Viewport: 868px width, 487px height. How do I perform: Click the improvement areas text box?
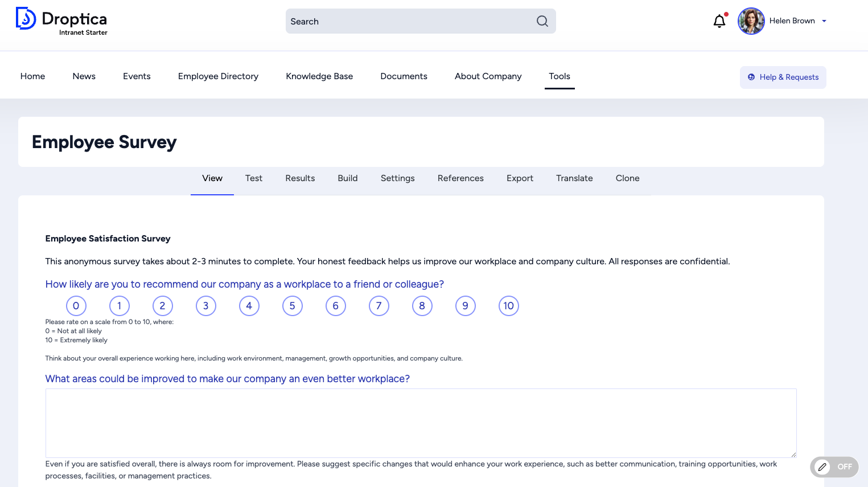pyautogui.click(x=421, y=423)
